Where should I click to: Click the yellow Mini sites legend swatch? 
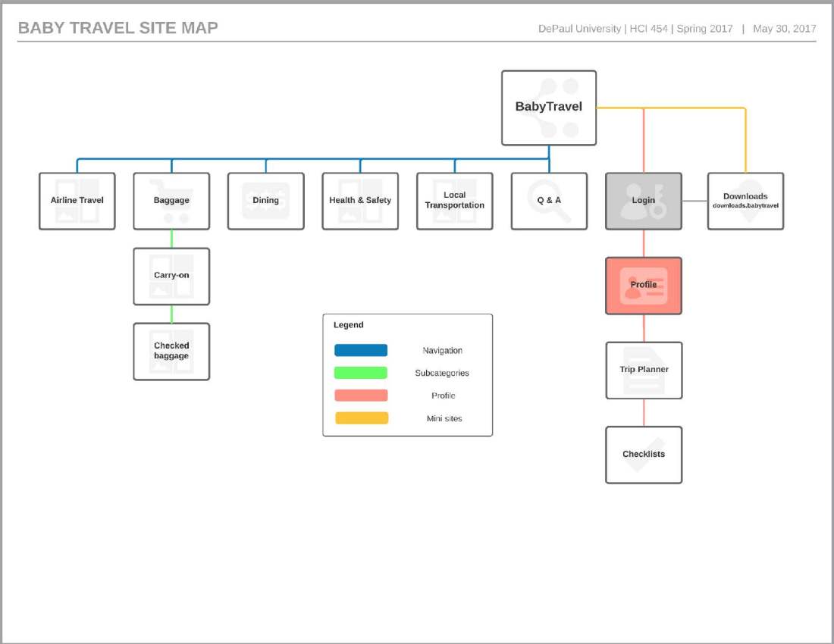point(361,417)
